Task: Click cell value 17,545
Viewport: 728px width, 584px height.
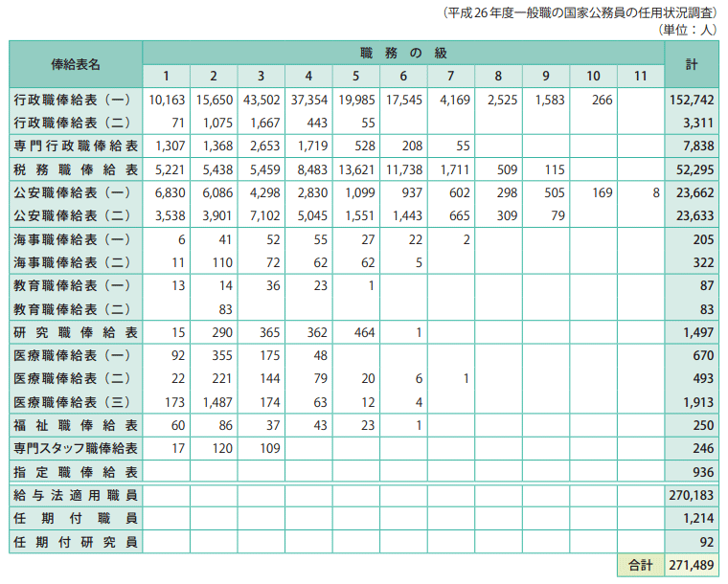Action: coord(404,100)
